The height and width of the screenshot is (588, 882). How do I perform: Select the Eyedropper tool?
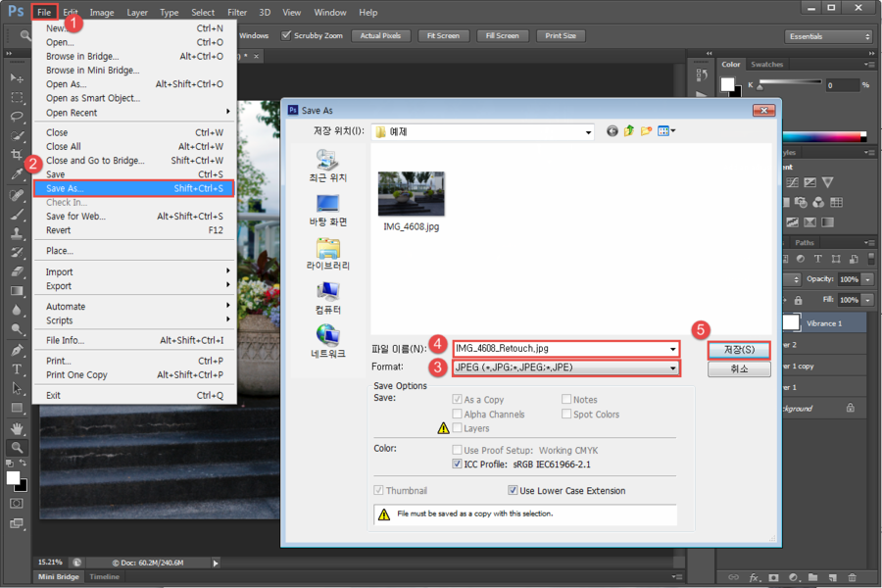[17, 174]
